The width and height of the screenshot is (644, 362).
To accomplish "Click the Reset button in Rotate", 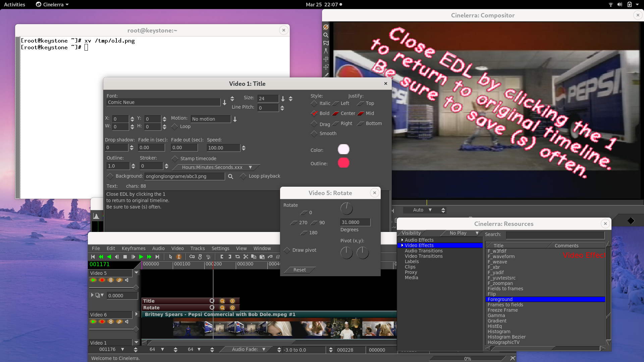I will (300, 270).
